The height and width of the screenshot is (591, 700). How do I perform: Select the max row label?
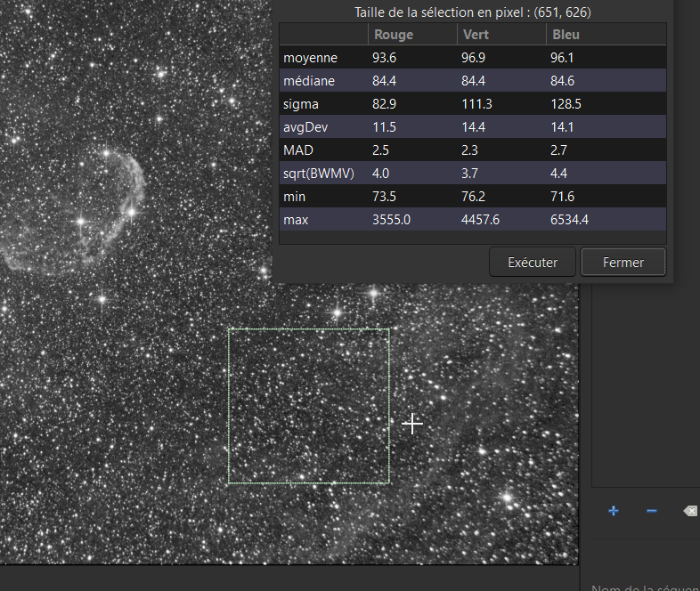click(296, 220)
